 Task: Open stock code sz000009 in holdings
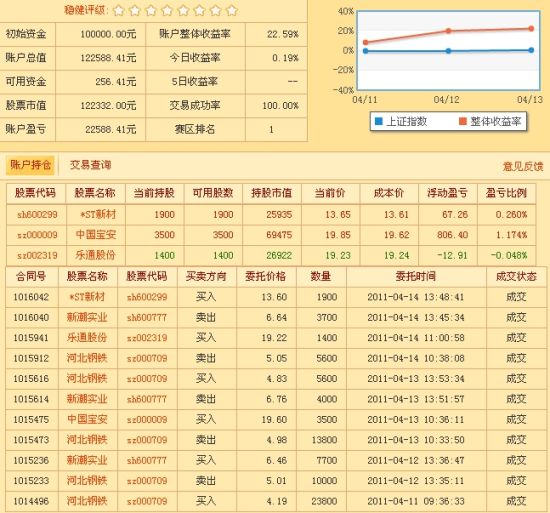coord(37,235)
